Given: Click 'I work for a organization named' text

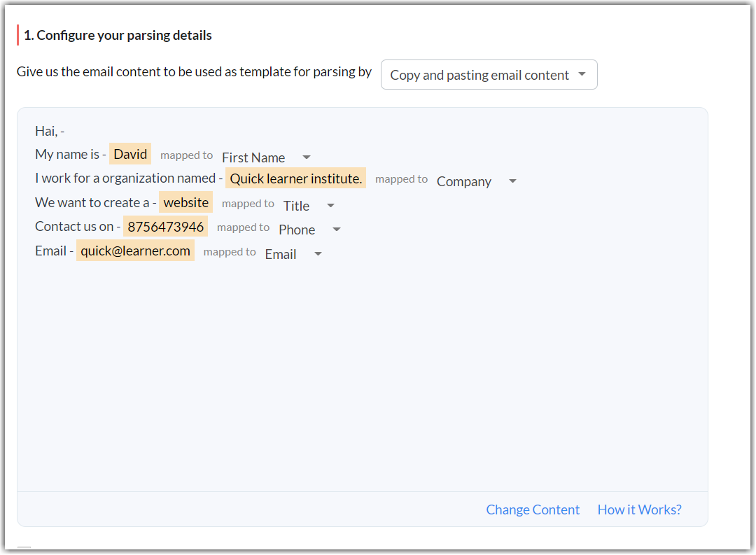Looking at the screenshot, I should tap(125, 178).
